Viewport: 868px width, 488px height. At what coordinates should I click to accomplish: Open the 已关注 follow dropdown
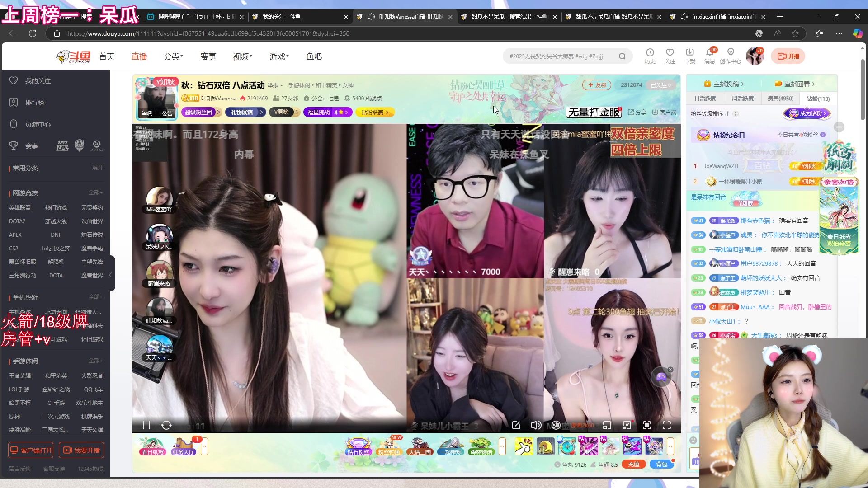[x=660, y=85]
